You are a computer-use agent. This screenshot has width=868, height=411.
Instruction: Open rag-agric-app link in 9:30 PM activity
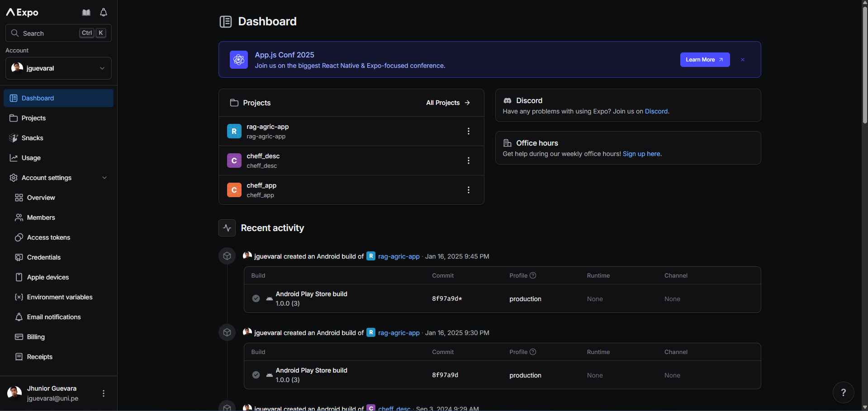click(398, 333)
